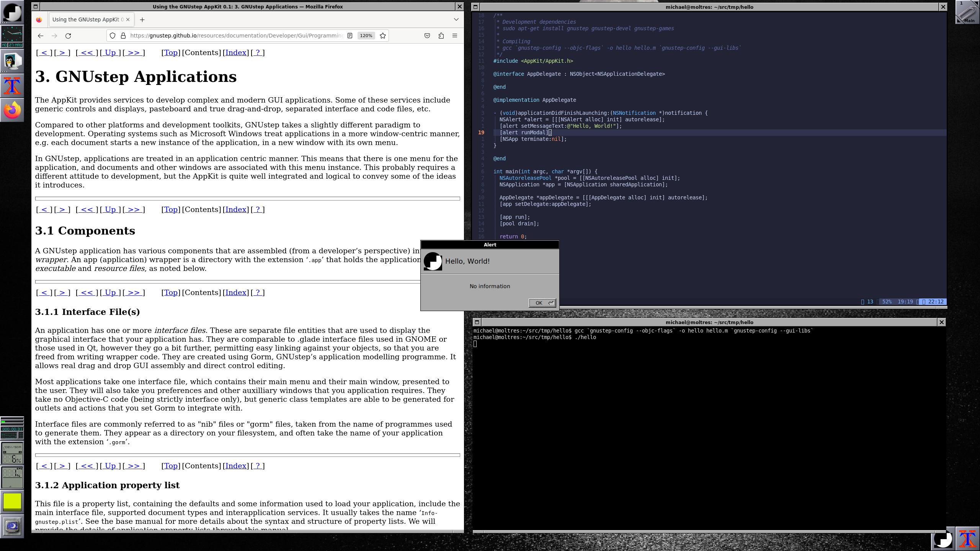Reload the current Firefox page
The height and width of the screenshot is (551, 980).
68,36
